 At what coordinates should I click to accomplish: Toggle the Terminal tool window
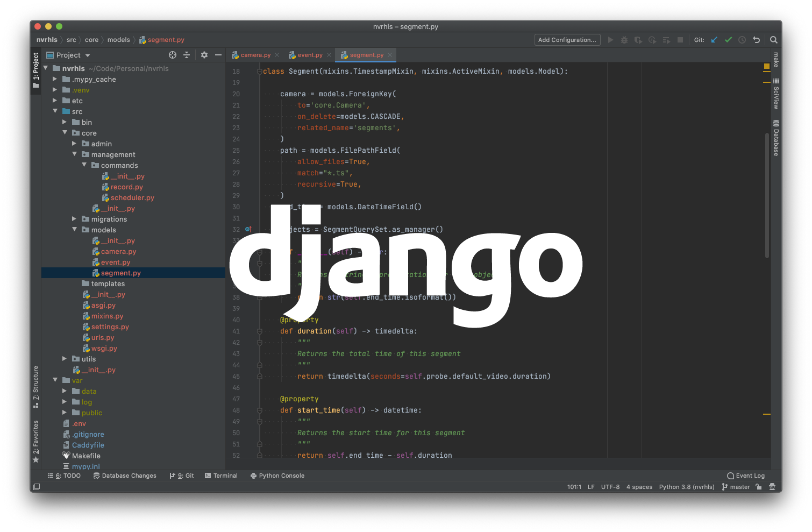coord(221,476)
